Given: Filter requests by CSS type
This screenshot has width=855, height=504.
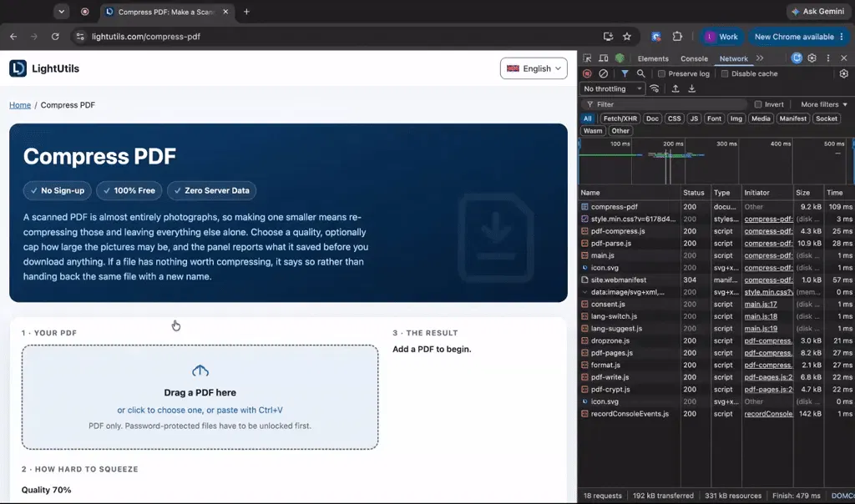Looking at the screenshot, I should [675, 118].
